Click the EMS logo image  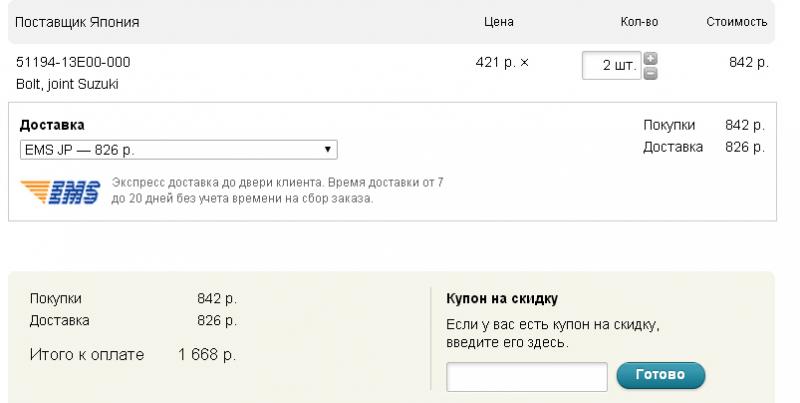(60, 192)
